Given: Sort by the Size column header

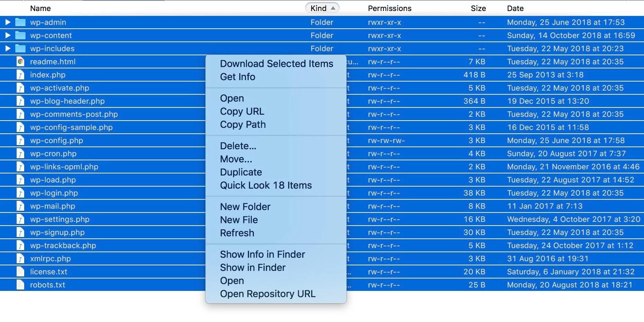Looking at the screenshot, I should click(478, 8).
